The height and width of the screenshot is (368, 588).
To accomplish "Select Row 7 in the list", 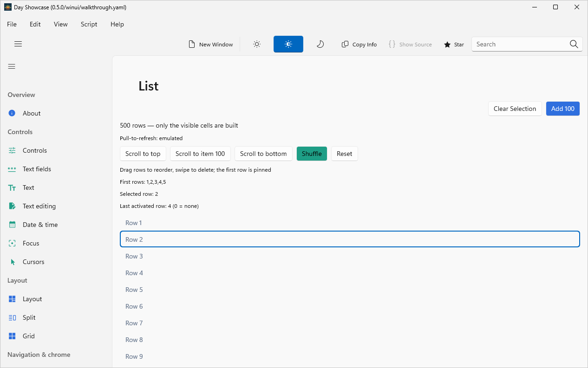I will [350, 323].
